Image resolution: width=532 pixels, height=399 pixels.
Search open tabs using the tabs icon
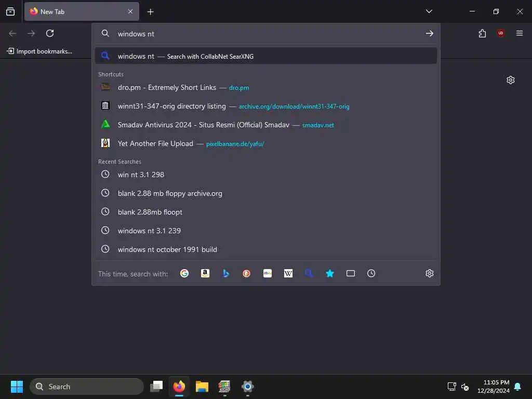click(x=351, y=273)
